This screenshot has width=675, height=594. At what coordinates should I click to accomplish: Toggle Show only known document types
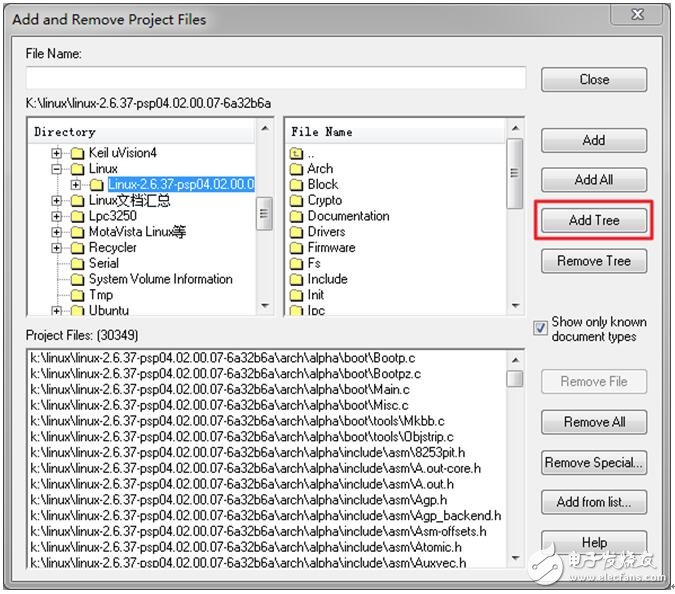pyautogui.click(x=541, y=328)
